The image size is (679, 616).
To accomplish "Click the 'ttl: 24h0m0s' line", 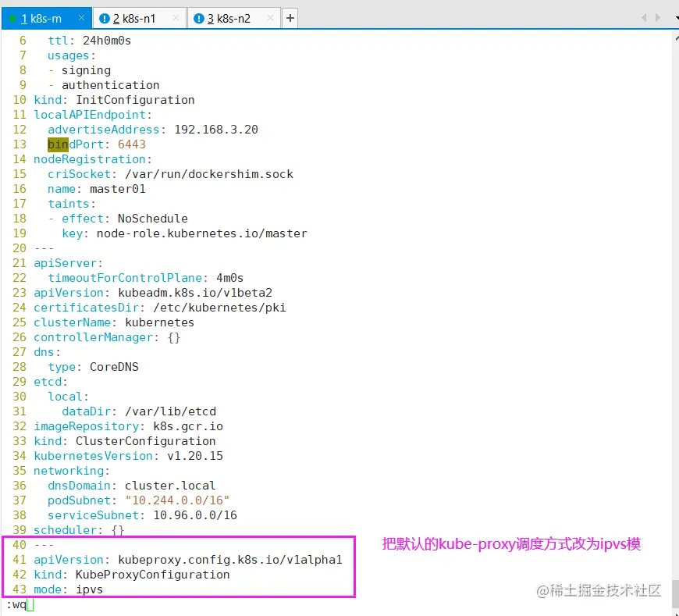I will click(x=89, y=41).
